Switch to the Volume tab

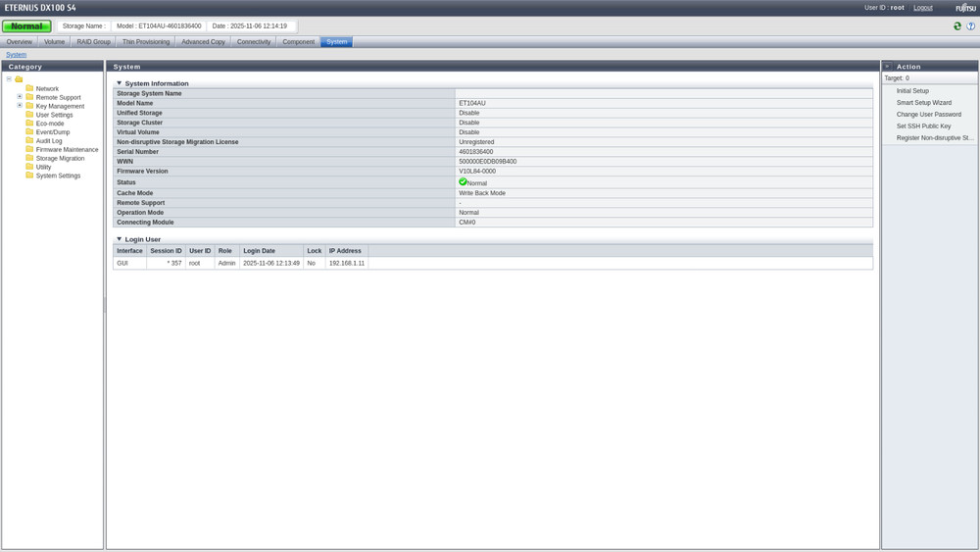click(x=54, y=42)
